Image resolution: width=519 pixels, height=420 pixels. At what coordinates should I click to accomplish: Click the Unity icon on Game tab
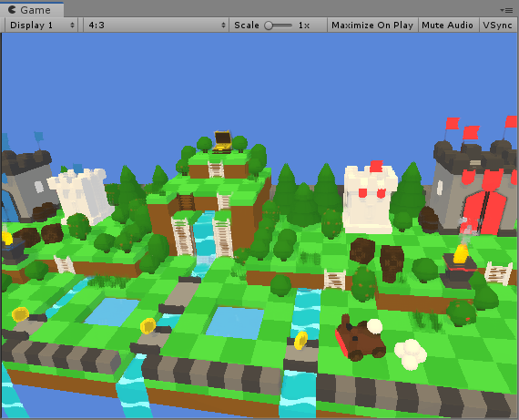coord(12,10)
